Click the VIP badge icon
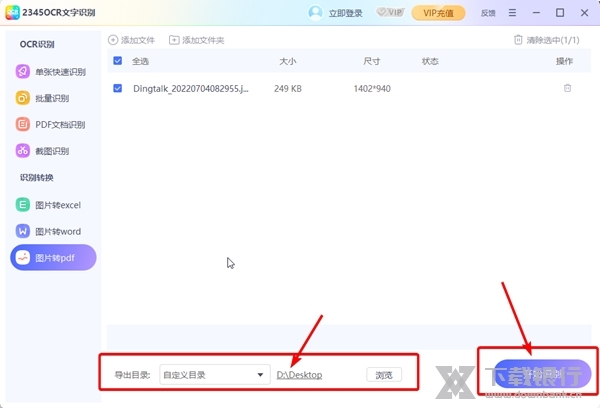The height and width of the screenshot is (408, 600). 390,13
